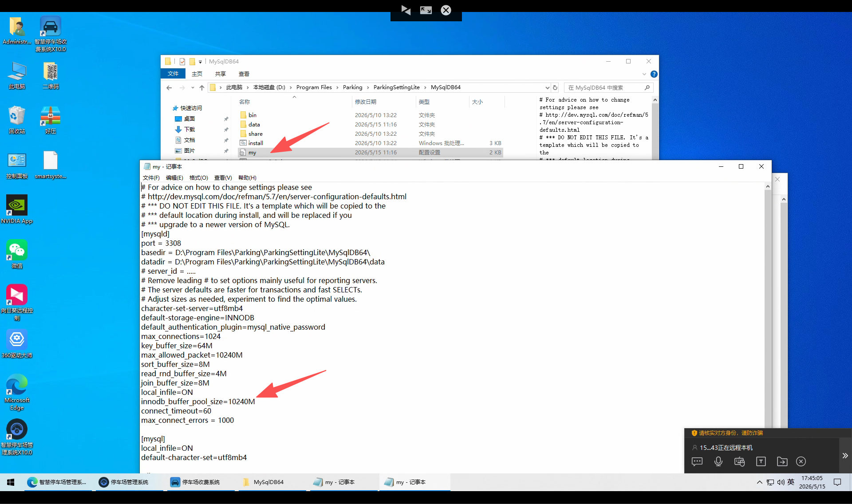This screenshot has height=504, width=852.
Task: Click the Back arrow in Explorer window
Action: coord(169,87)
